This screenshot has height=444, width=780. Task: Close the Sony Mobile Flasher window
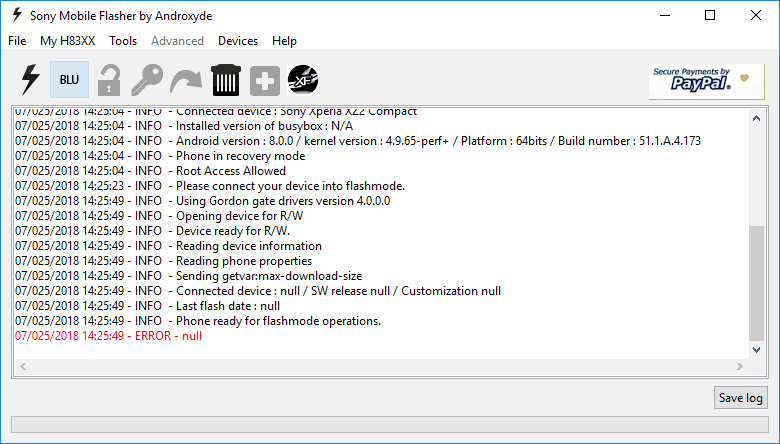756,15
